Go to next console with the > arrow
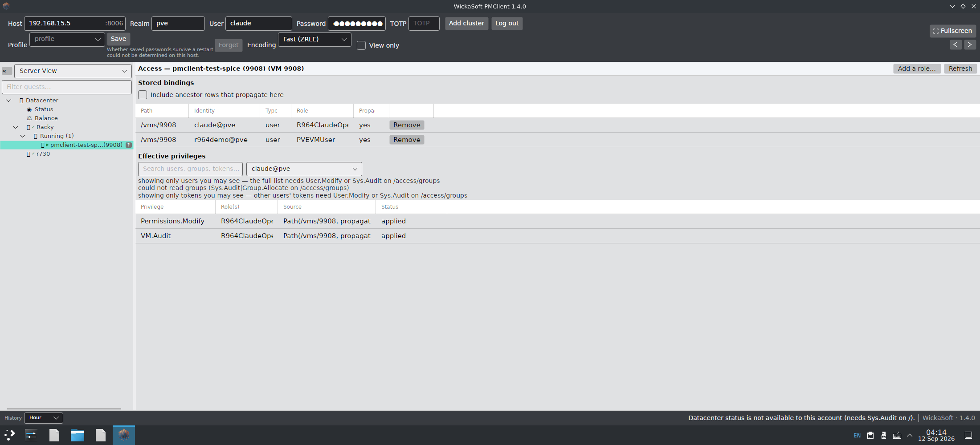The width and height of the screenshot is (980, 445). [x=969, y=44]
